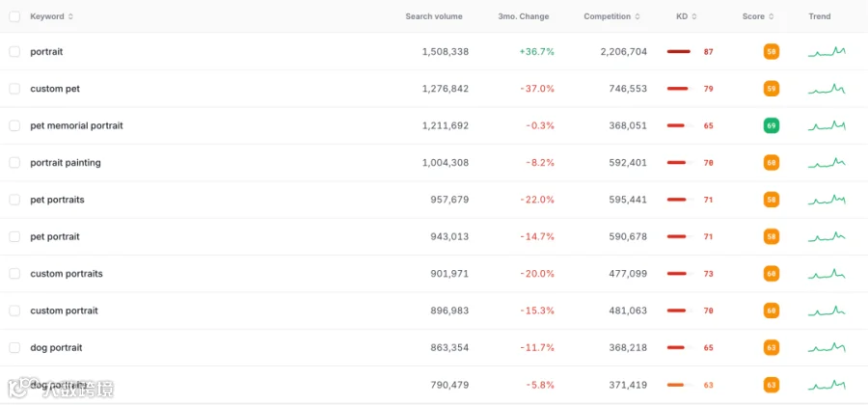Viewport: 868px width, 405px height.
Task: Click the score badge for portrait painting
Action: [772, 163]
